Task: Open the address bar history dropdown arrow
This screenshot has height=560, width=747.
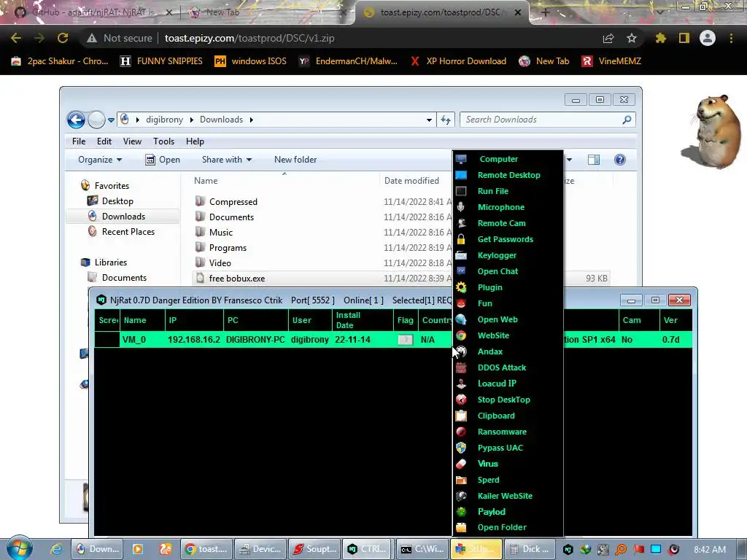Action: click(x=429, y=120)
